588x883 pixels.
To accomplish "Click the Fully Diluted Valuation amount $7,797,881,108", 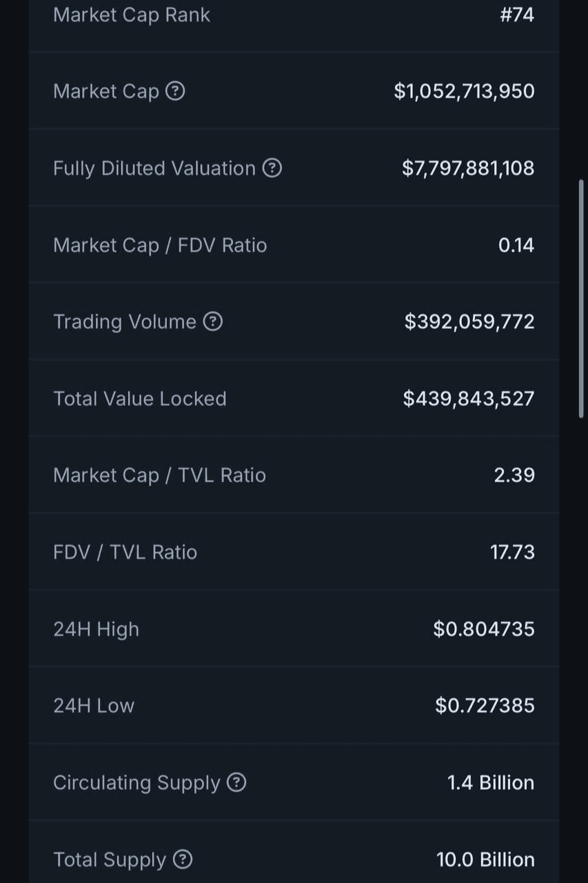I will tap(468, 168).
